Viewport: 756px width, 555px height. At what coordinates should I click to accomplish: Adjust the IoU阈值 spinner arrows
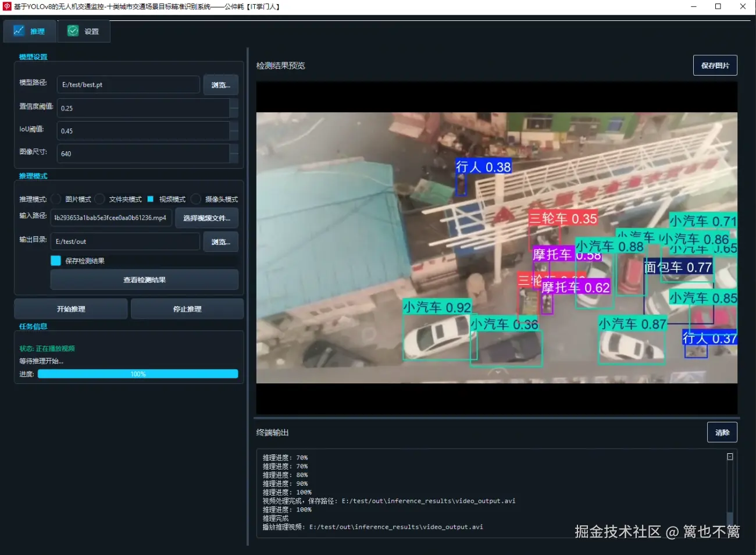pos(234,131)
